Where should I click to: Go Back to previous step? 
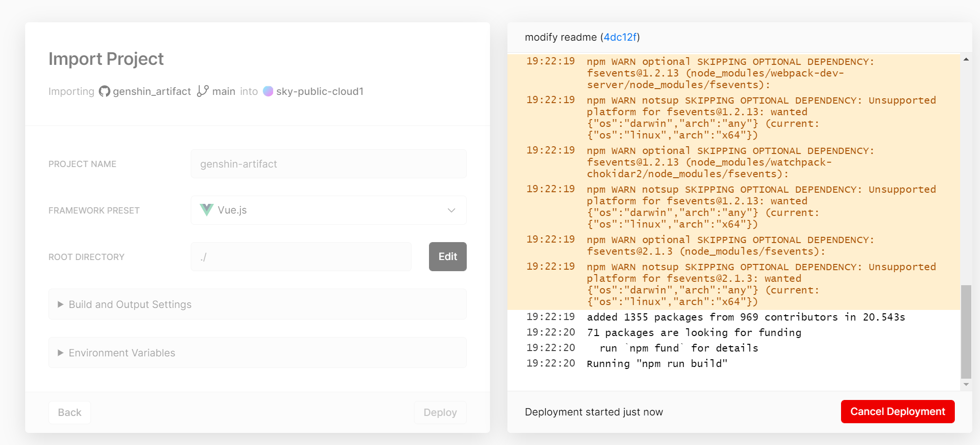(70, 413)
